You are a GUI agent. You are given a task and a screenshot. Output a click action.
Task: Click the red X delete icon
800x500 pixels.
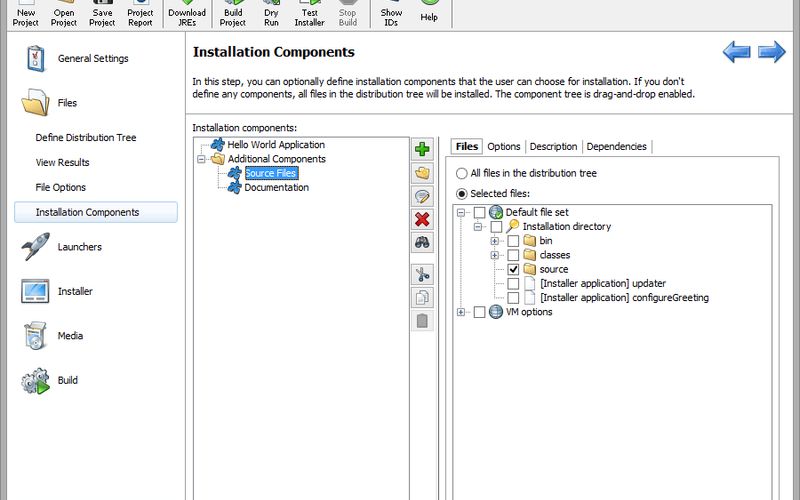coord(422,219)
